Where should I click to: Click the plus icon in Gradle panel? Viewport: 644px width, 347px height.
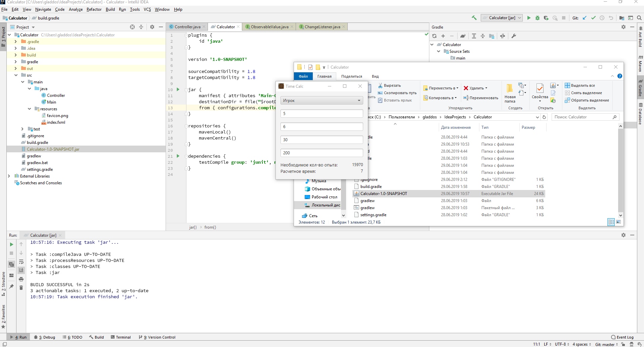[443, 36]
